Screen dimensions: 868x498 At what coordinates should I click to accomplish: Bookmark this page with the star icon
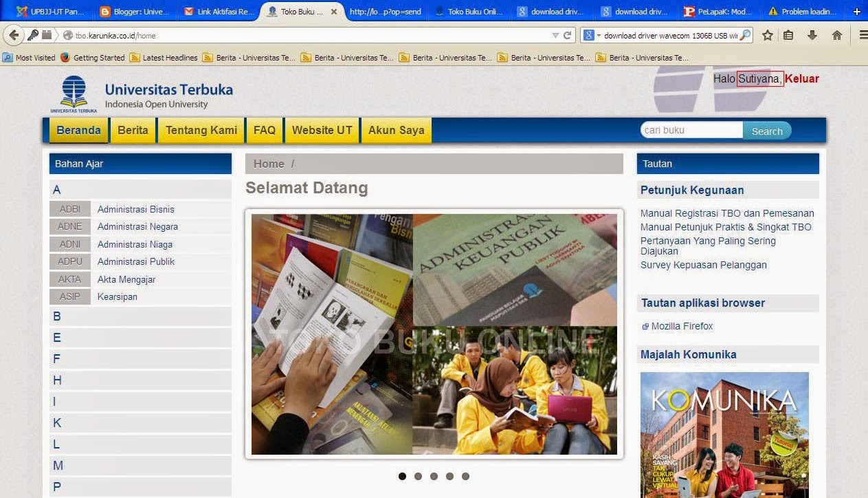pos(768,34)
